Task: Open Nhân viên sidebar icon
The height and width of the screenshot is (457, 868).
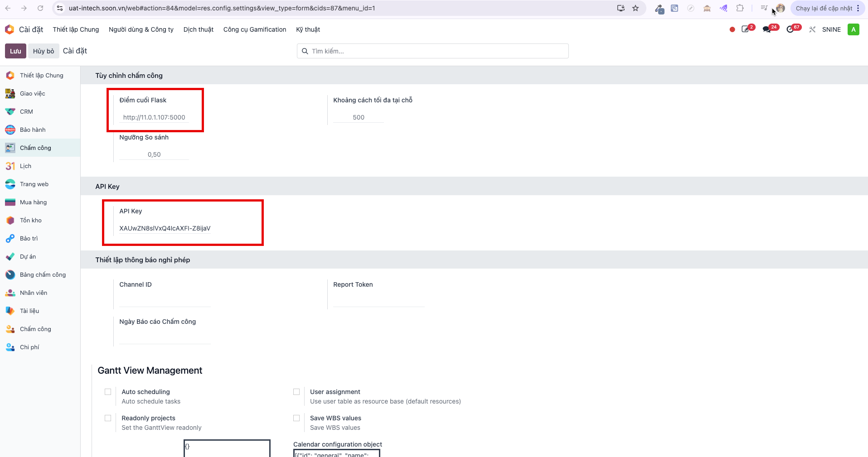Action: [x=10, y=293]
